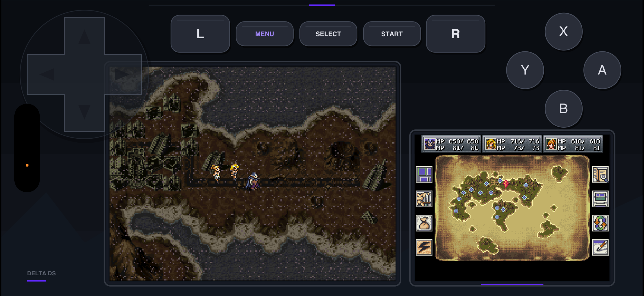This screenshot has width=644, height=296.
Task: Open the pen save game icon
Action: [600, 247]
